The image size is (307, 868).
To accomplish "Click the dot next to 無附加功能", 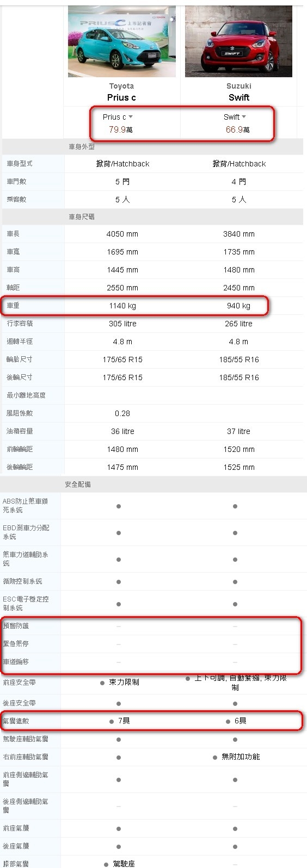I will (215, 758).
